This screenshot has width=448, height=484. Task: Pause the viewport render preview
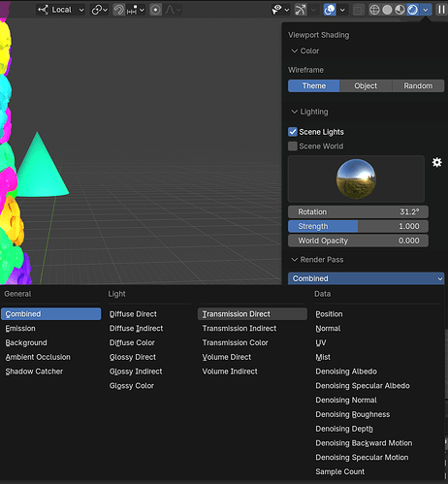pyautogui.click(x=441, y=10)
